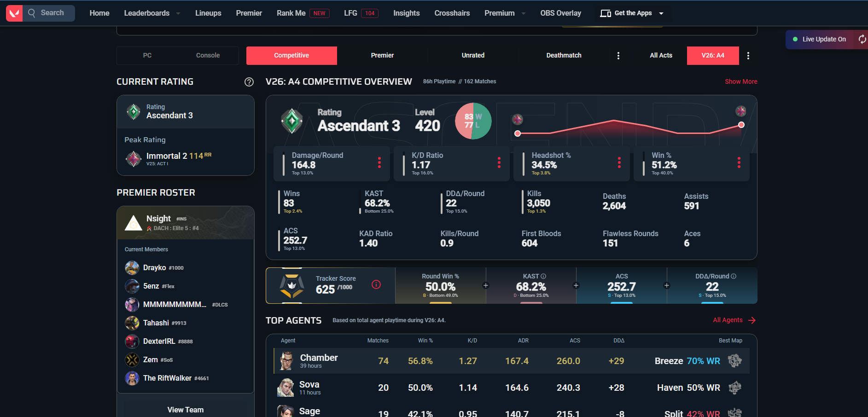
Task: Select the Deathmatch tab
Action: (564, 56)
